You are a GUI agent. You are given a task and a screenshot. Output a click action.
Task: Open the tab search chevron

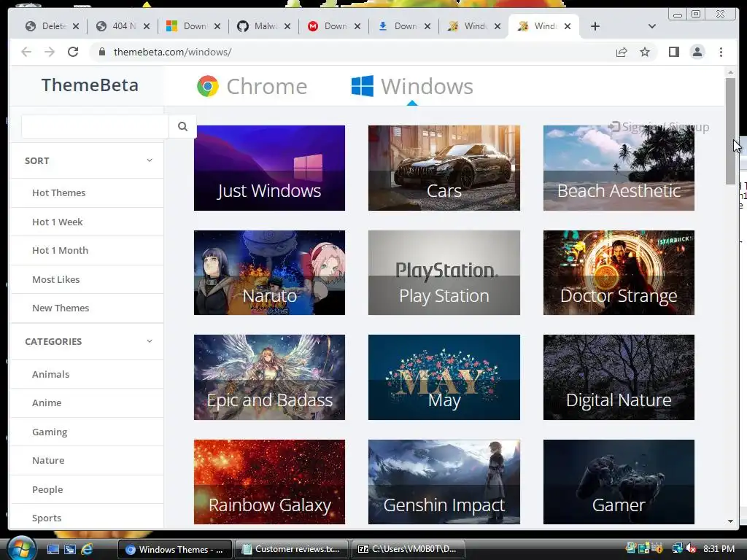tap(651, 26)
